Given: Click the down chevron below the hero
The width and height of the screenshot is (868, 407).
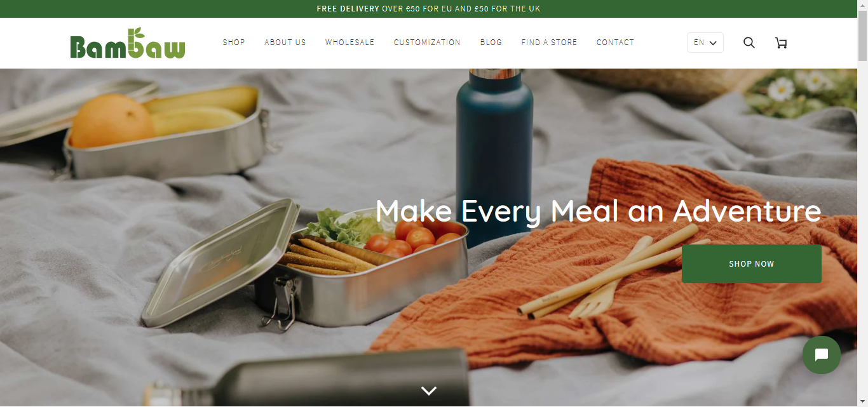Looking at the screenshot, I should pos(429,390).
